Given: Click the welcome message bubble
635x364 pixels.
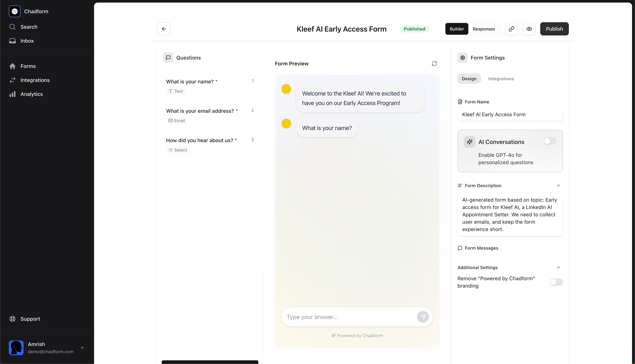Looking at the screenshot, I should tap(360, 98).
